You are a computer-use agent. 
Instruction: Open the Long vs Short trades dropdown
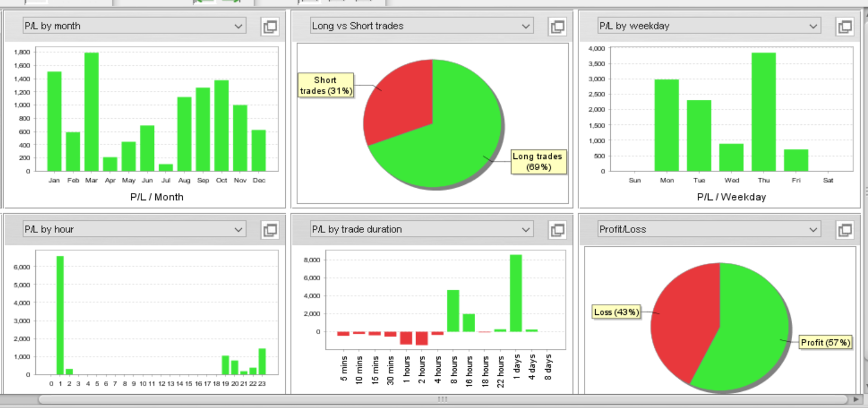[421, 26]
